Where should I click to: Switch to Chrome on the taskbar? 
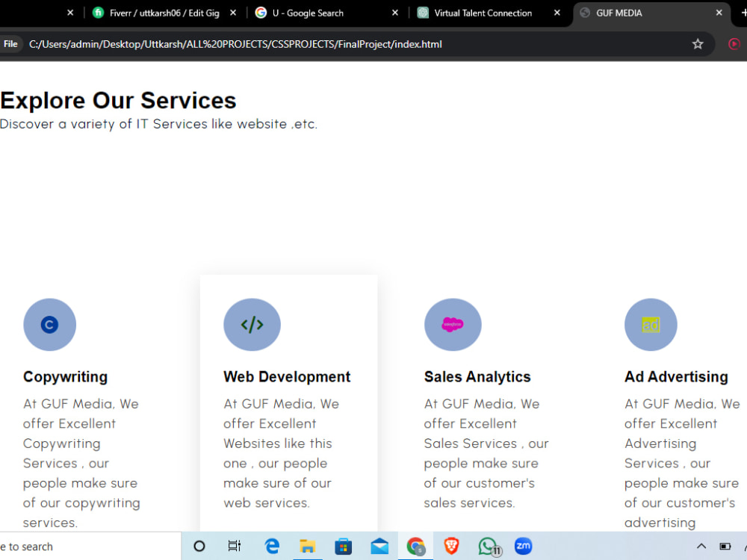(415, 547)
